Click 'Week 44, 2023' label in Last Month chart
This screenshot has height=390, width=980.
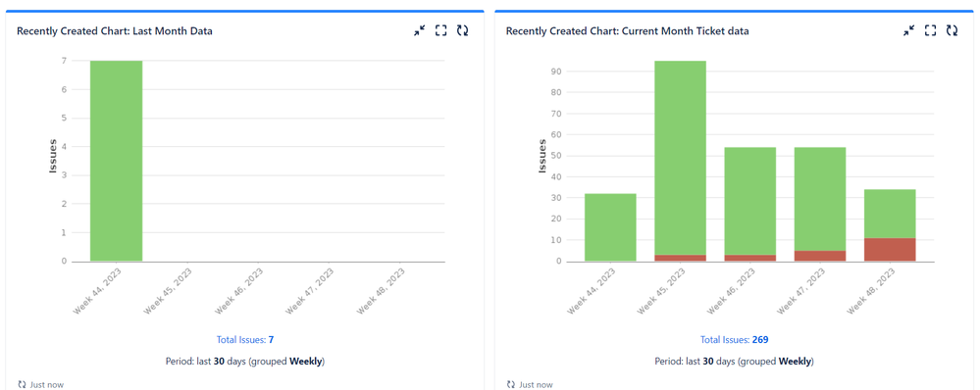97,290
